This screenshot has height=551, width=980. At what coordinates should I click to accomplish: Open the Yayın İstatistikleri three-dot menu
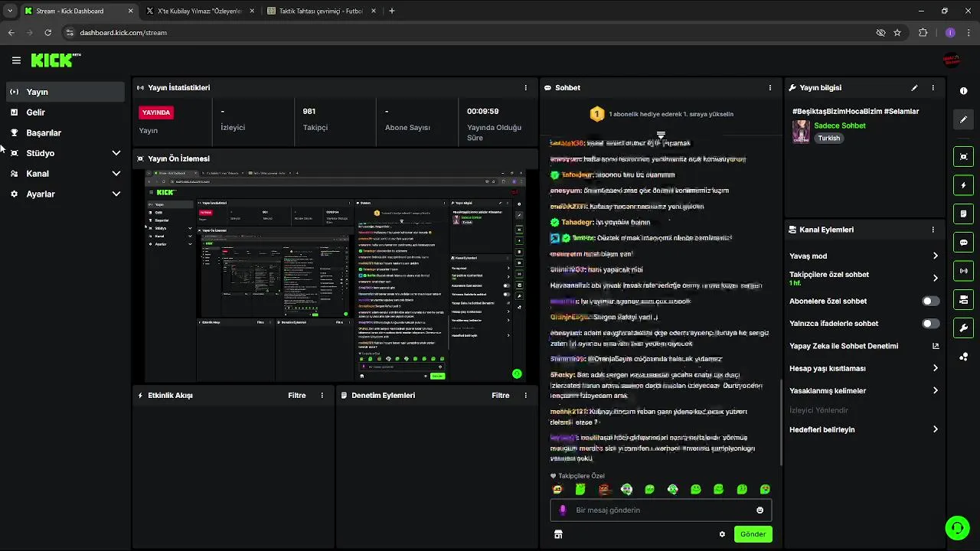pyautogui.click(x=525, y=88)
